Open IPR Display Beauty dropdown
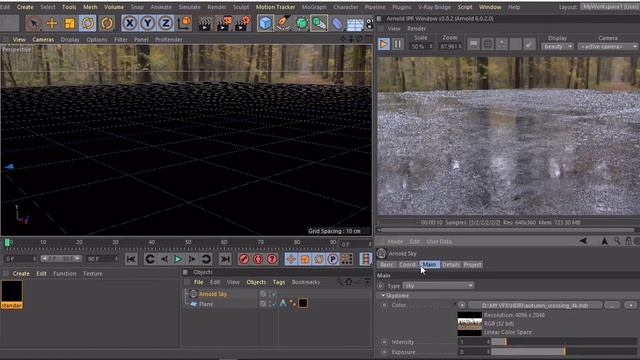This screenshot has width=640, height=360. point(557,47)
